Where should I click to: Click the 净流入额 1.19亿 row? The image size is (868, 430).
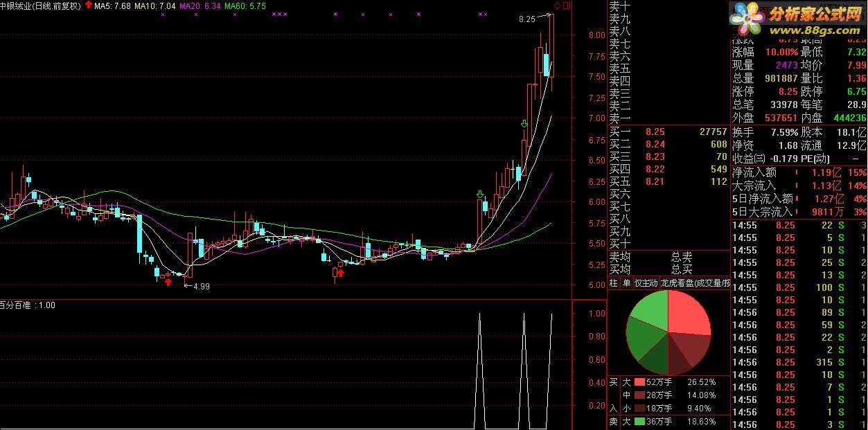[x=799, y=172]
